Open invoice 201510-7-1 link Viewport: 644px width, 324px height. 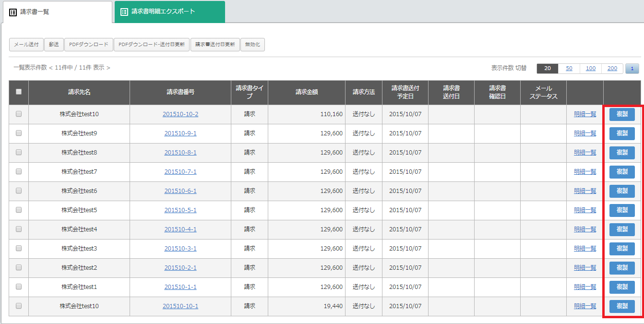coord(180,172)
